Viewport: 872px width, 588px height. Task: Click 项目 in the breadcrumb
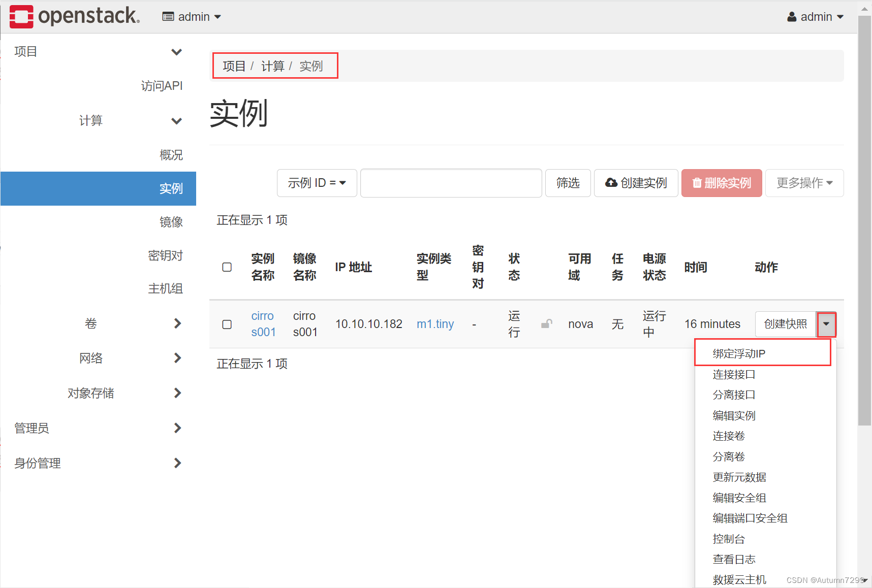[234, 66]
